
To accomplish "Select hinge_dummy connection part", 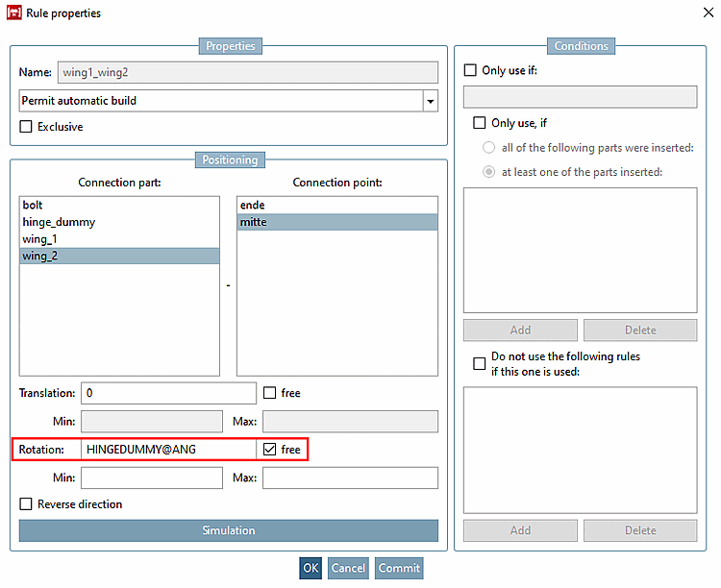I will [119, 222].
